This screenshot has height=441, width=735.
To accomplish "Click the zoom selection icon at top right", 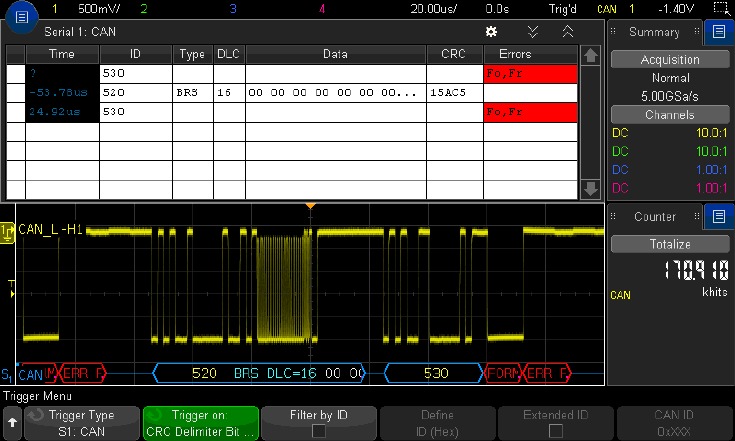I will click(722, 8).
